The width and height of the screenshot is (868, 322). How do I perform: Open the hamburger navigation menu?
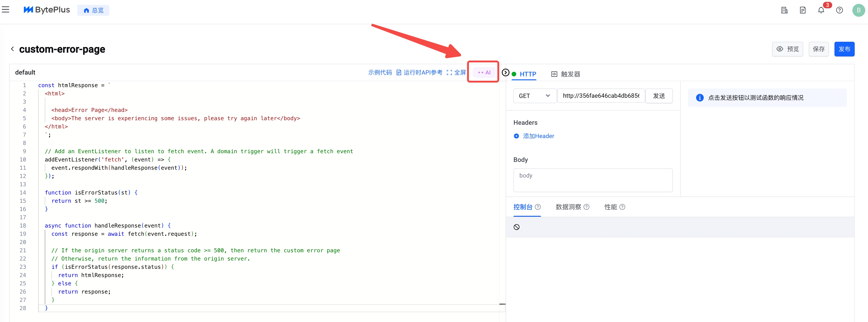pyautogui.click(x=6, y=10)
